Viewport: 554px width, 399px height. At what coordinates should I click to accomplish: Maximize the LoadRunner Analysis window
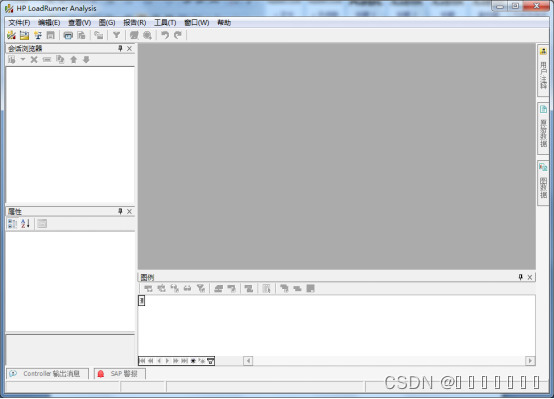coord(515,6)
